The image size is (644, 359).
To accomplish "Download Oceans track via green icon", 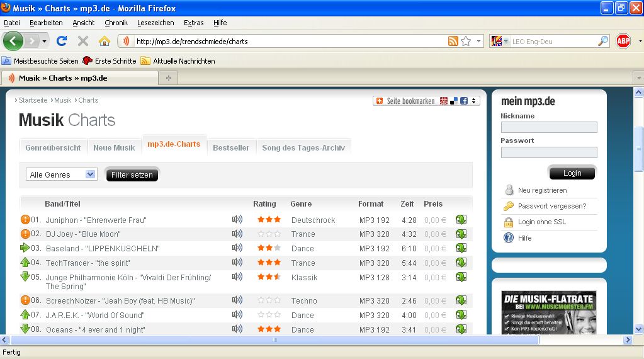I will pos(461,329).
